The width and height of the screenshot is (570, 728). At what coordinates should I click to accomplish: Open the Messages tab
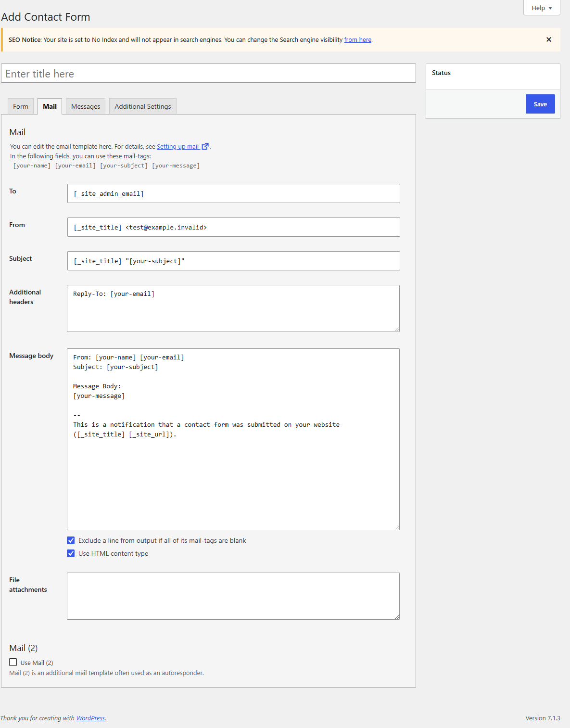coord(86,106)
